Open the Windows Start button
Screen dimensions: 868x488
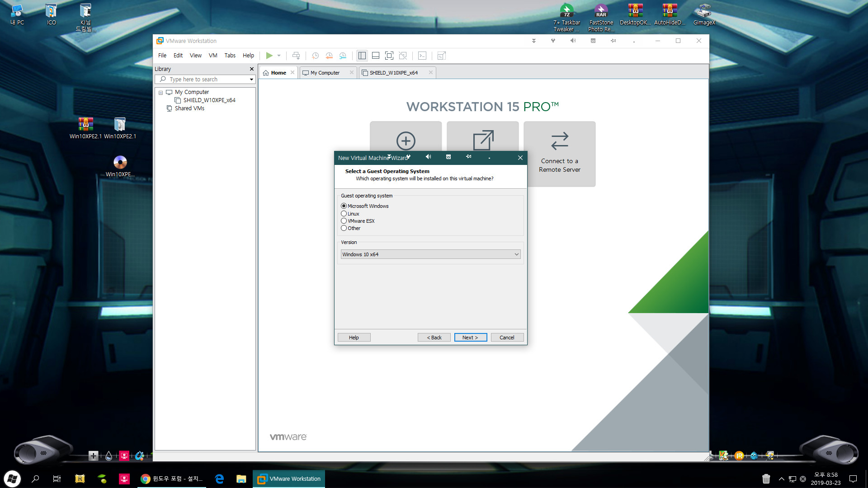click(x=12, y=479)
